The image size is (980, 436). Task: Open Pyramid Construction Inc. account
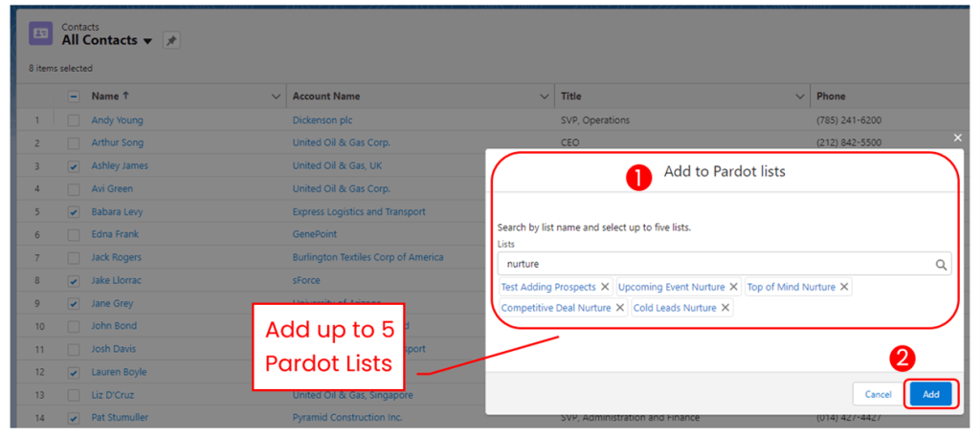tap(346, 418)
